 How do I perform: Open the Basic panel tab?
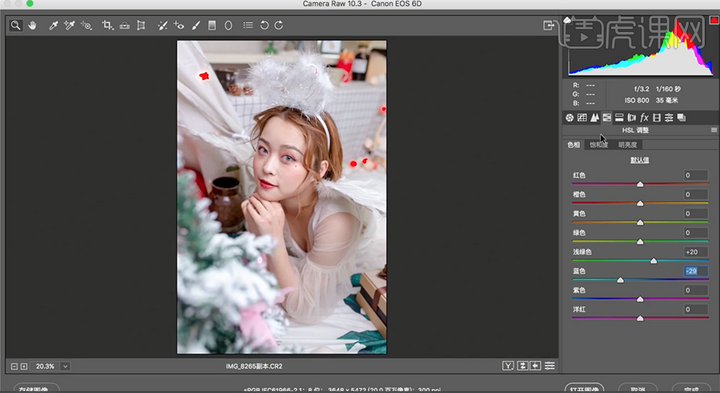(x=569, y=118)
